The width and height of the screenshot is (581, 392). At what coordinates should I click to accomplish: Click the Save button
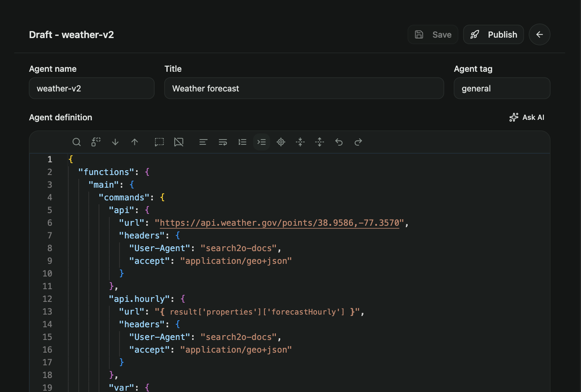point(433,35)
